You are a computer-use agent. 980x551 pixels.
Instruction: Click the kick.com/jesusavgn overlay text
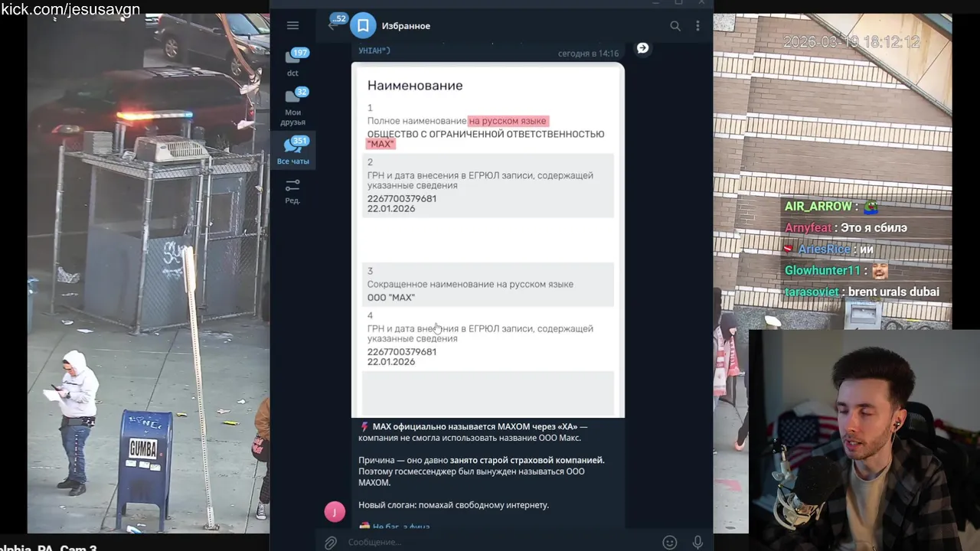coord(70,9)
